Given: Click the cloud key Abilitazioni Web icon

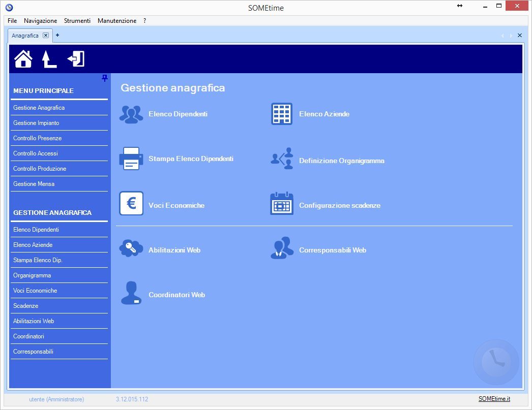Looking at the screenshot, I should (131, 248).
